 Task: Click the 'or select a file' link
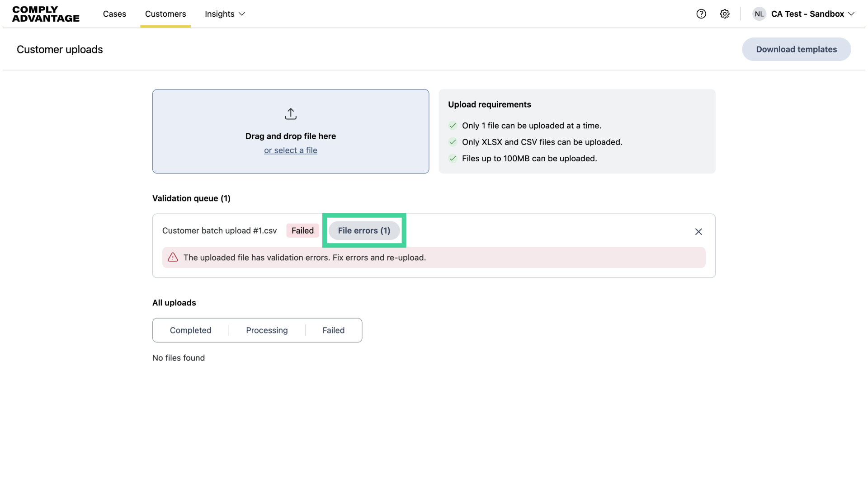point(291,150)
